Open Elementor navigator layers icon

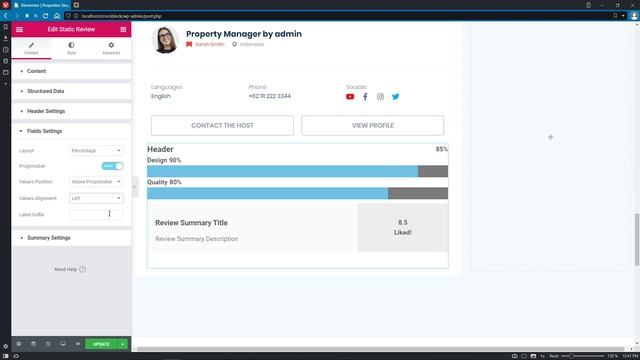(x=33, y=344)
